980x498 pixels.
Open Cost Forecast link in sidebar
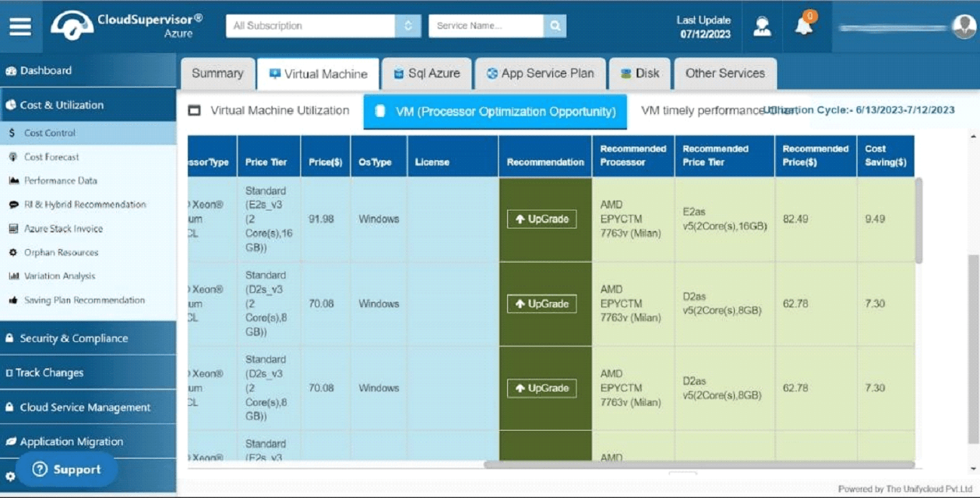click(51, 157)
